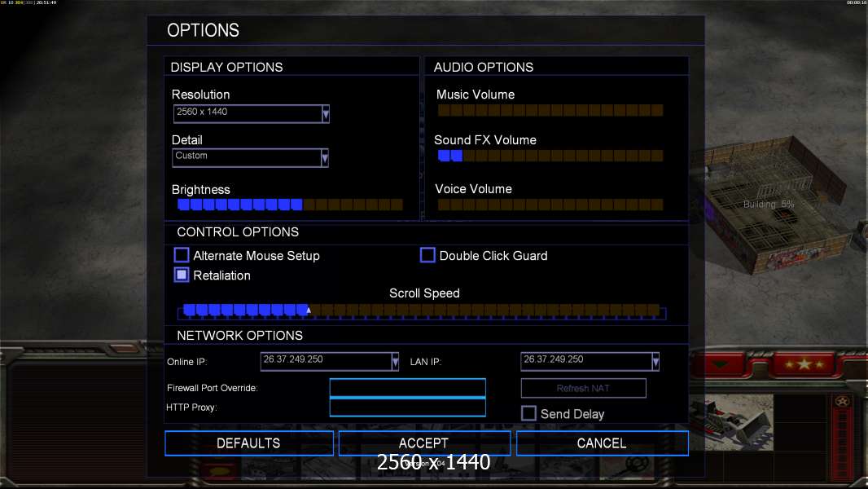
Task: Open the Resolution dropdown
Action: click(x=325, y=114)
